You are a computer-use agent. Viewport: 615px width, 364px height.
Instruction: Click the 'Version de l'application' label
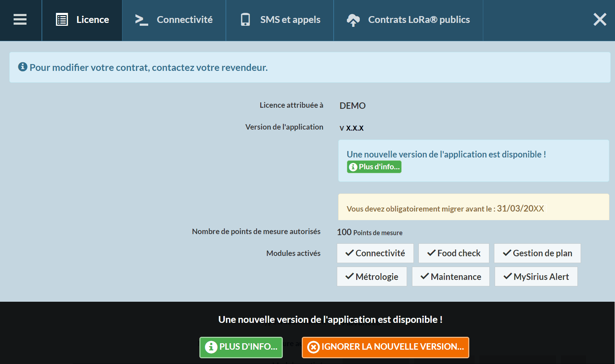click(284, 127)
